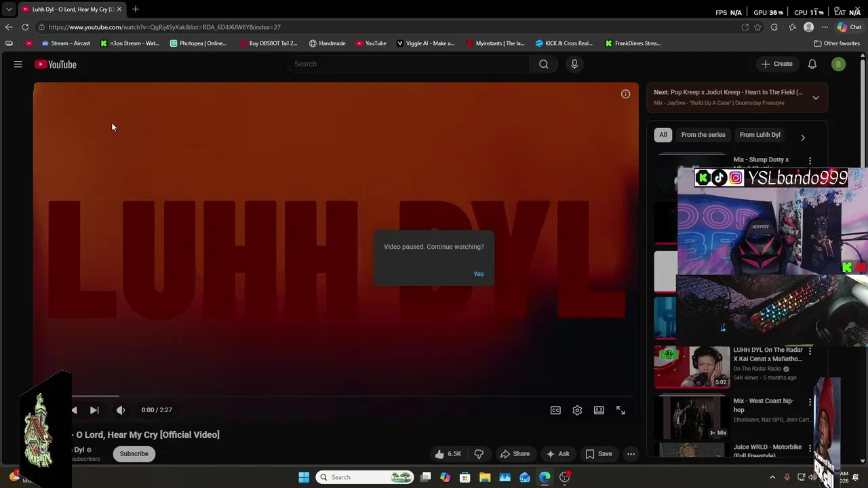This screenshot has height=488, width=868.
Task: Open YouTube notifications bell
Action: click(x=812, y=64)
